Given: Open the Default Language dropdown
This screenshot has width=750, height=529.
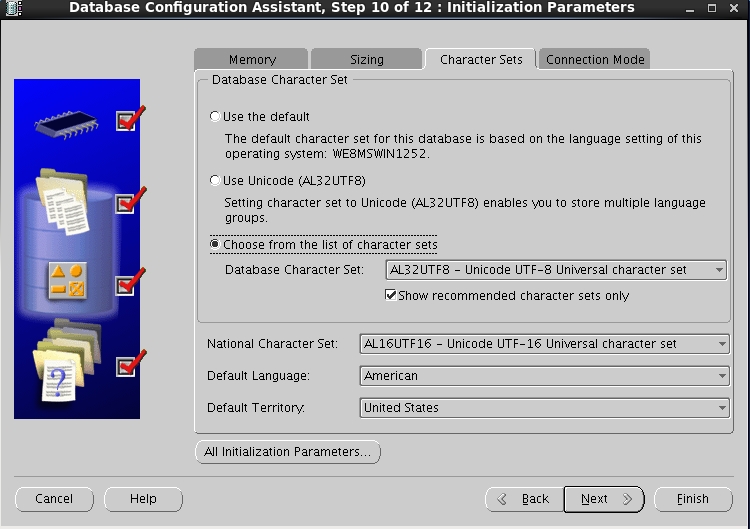Looking at the screenshot, I should [x=544, y=376].
